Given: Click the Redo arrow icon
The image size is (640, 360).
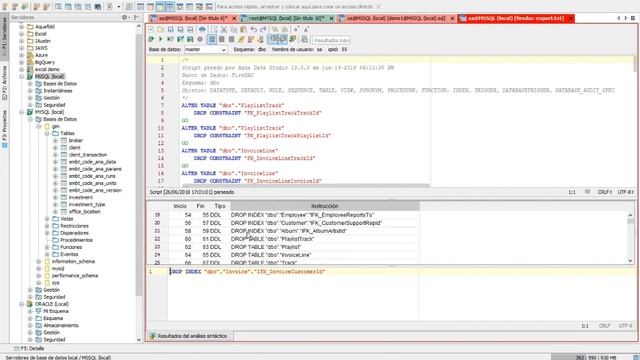Looking at the screenshot, I should coord(263,29).
